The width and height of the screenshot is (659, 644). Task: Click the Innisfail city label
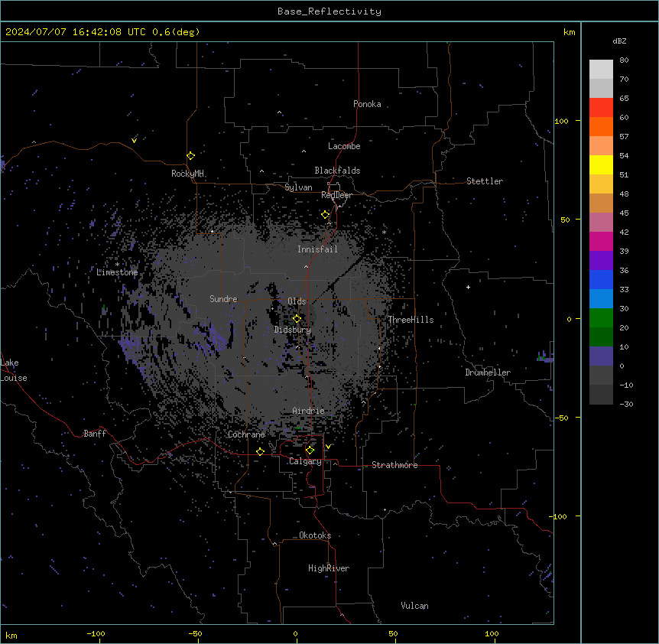317,249
